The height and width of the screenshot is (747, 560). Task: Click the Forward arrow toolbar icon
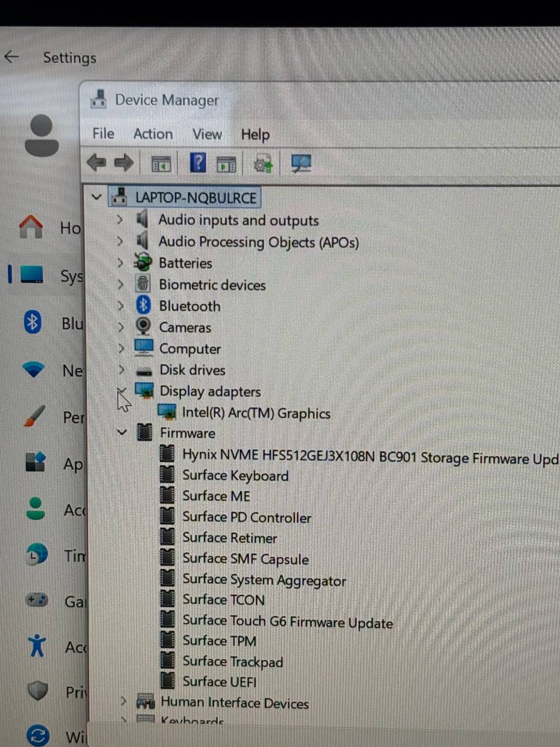click(124, 163)
